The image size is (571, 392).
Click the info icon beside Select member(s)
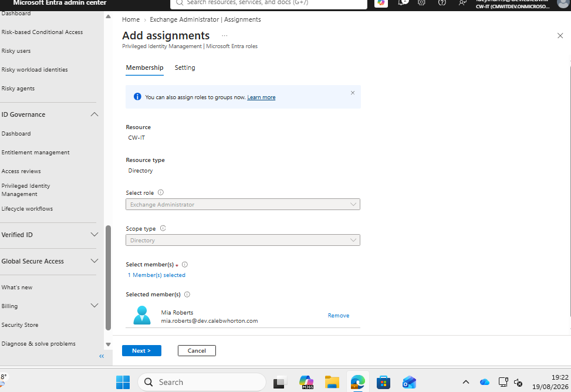(x=185, y=265)
